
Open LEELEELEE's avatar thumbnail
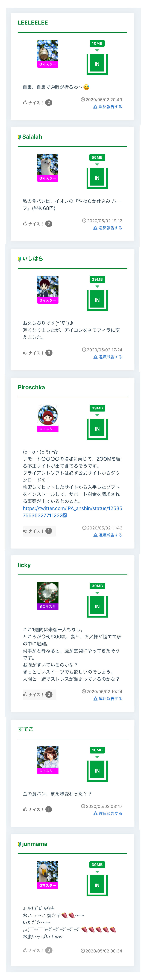[x=48, y=50]
